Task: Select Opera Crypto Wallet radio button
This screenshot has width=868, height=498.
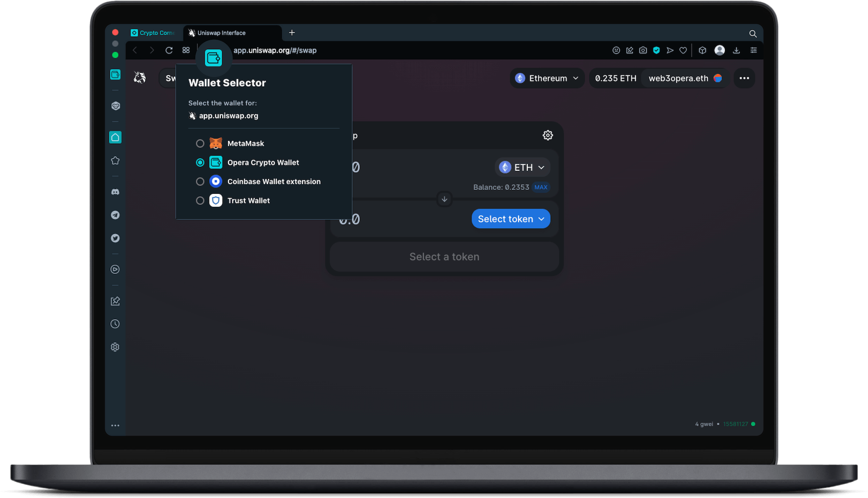Action: point(200,162)
